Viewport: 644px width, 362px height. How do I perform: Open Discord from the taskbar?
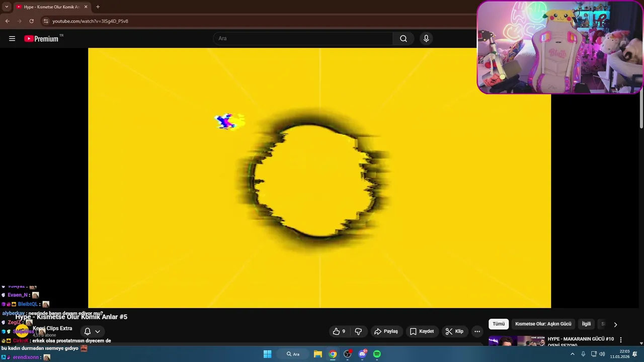tap(362, 354)
